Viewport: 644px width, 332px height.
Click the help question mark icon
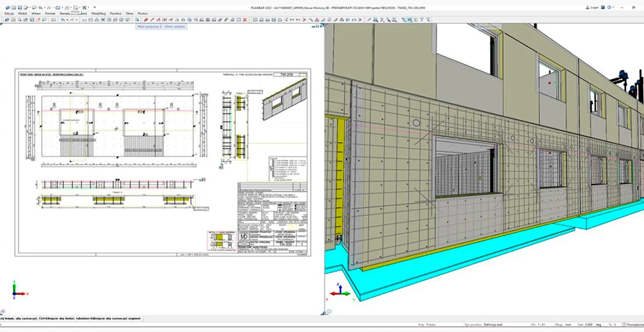point(611,7)
